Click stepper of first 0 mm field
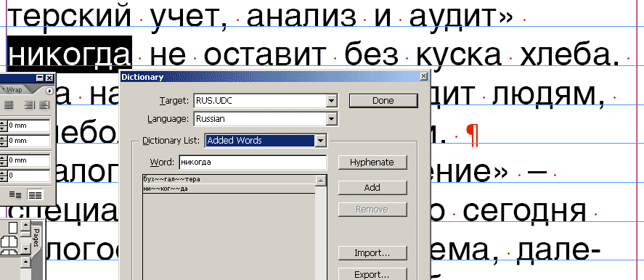 pos(4,125)
